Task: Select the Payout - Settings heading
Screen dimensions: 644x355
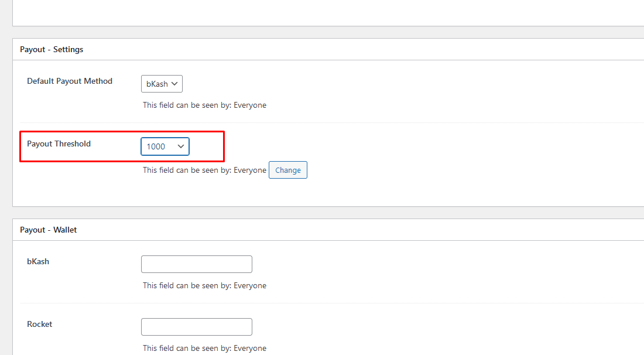Action: click(52, 49)
